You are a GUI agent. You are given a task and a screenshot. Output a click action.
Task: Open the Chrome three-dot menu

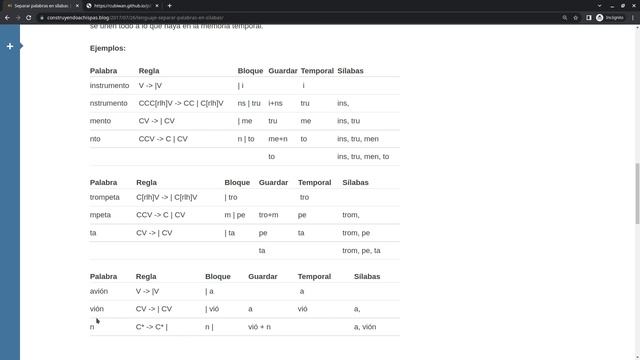click(633, 18)
